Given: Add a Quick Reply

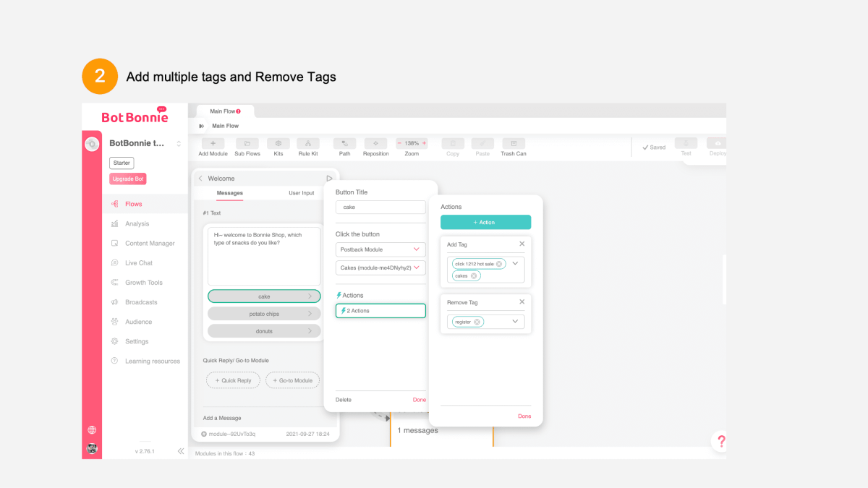Looking at the screenshot, I should pos(233,380).
